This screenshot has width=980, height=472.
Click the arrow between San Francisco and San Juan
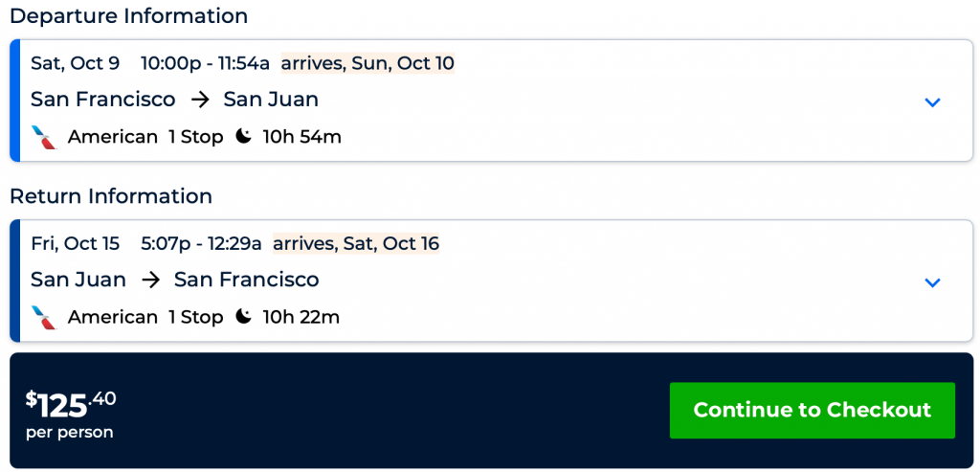(x=199, y=100)
